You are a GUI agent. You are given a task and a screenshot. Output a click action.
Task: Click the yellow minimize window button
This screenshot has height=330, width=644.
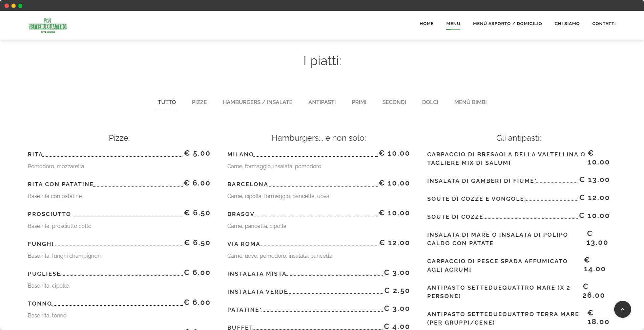14,6
